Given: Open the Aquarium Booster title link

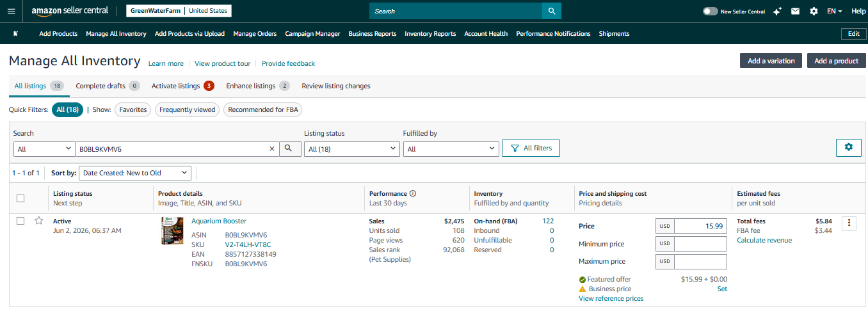Looking at the screenshot, I should (x=219, y=221).
